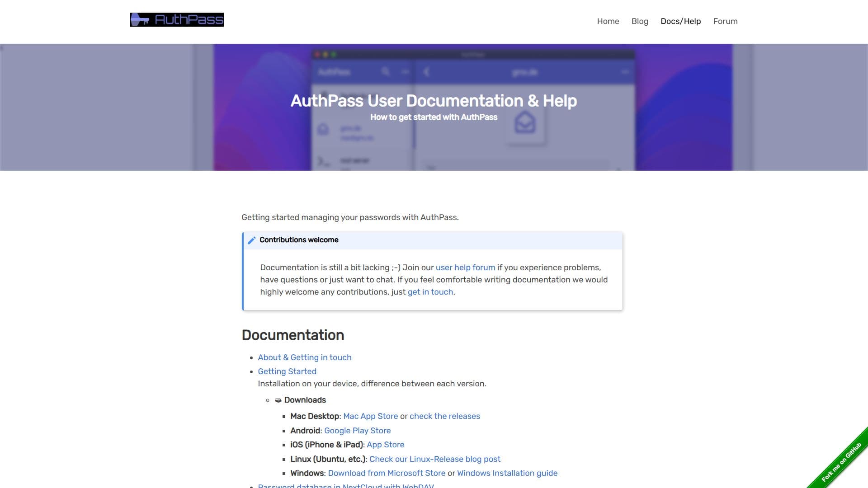Screen dimensions: 868x488
Task: Follow the get in touch link
Action: pyautogui.click(x=430, y=292)
